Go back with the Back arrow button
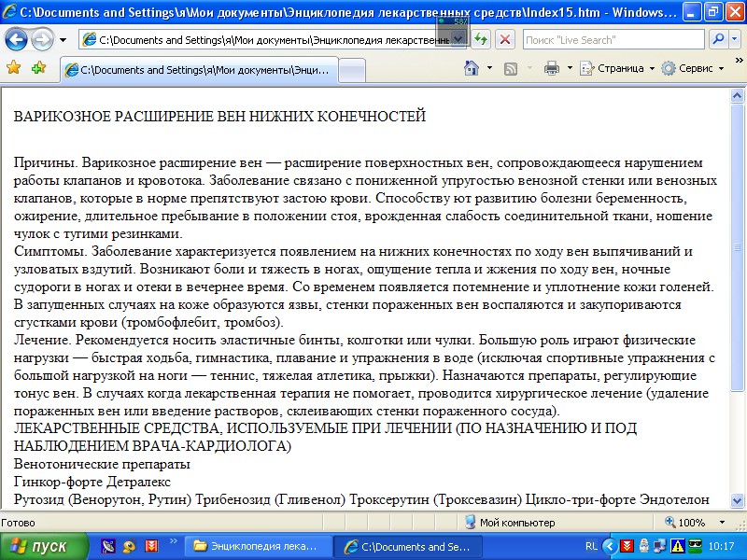Image resolution: width=747 pixels, height=560 pixels. point(16,39)
